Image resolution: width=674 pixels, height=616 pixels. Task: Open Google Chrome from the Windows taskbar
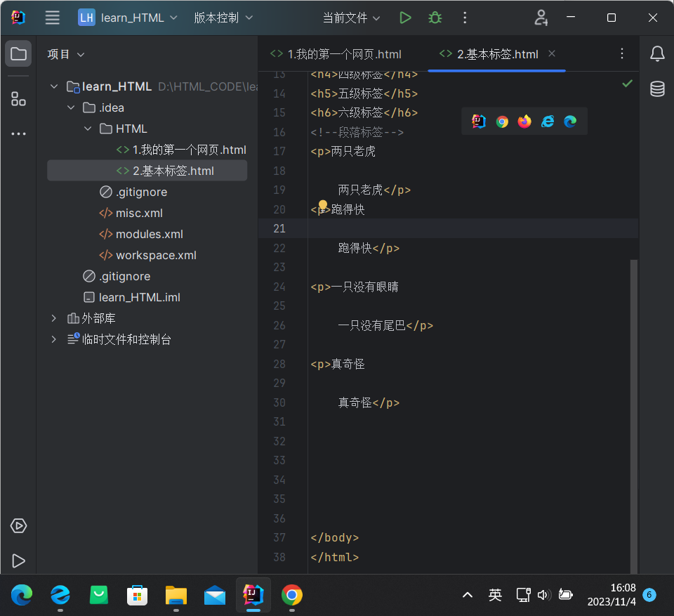point(291,595)
